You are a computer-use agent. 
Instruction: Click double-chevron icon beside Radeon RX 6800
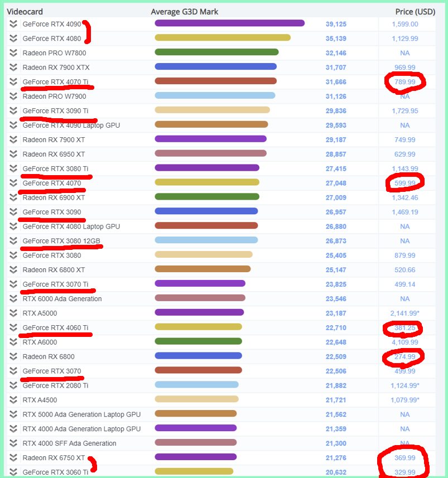click(13, 356)
